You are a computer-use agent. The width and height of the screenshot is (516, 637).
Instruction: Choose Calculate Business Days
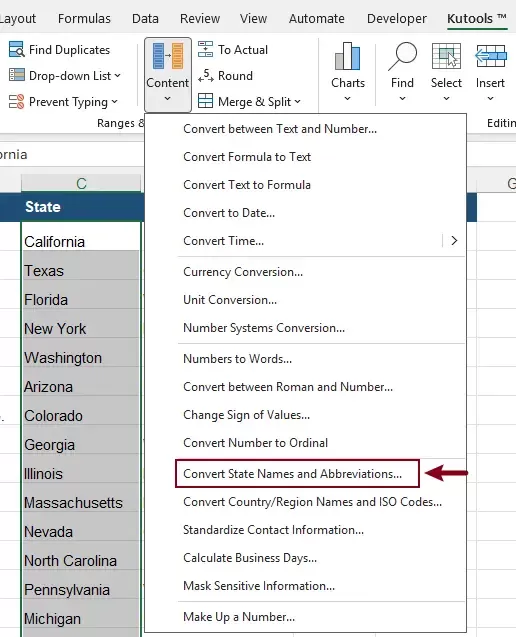pyautogui.click(x=306, y=558)
